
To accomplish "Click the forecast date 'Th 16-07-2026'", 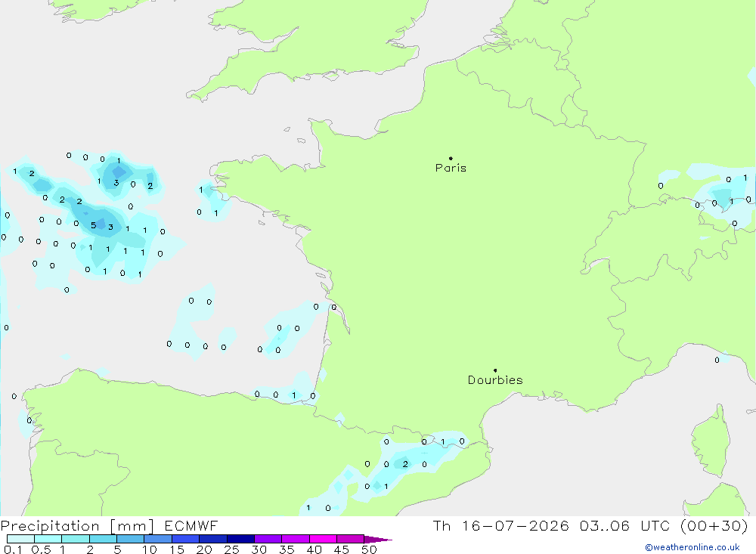I will (501, 525).
